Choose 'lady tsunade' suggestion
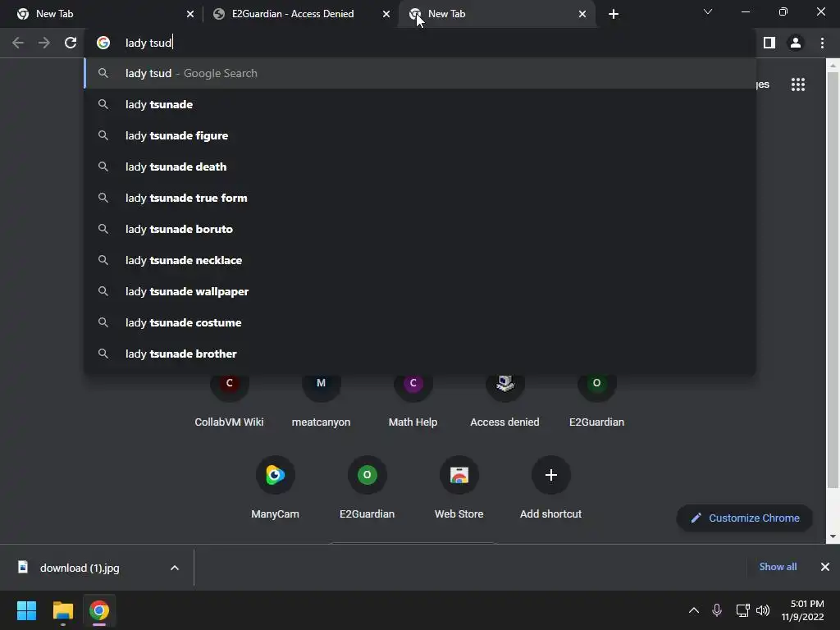The height and width of the screenshot is (630, 840). [420, 104]
